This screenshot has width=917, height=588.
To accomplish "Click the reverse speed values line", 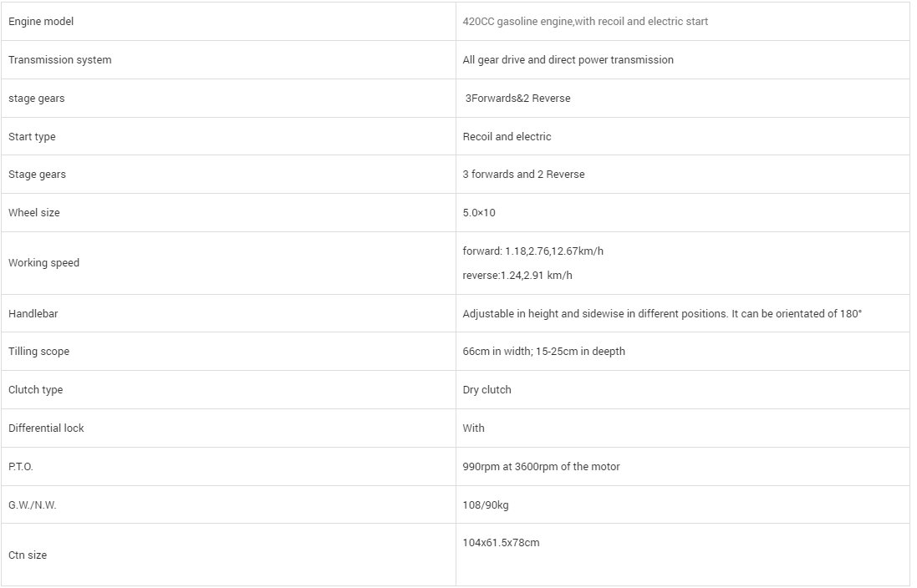I will [x=517, y=276].
